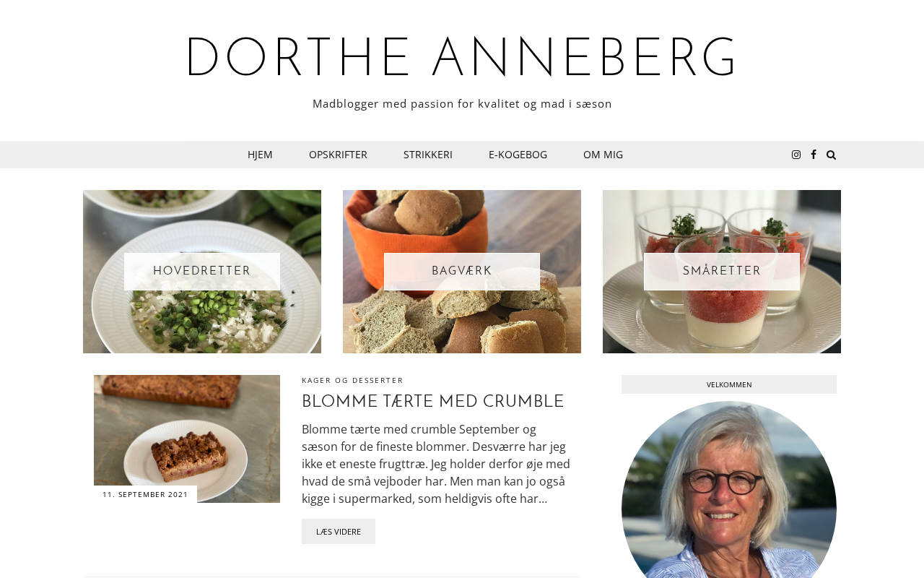This screenshot has width=924, height=578.
Task: Open the Facebook page icon
Action: (x=814, y=155)
